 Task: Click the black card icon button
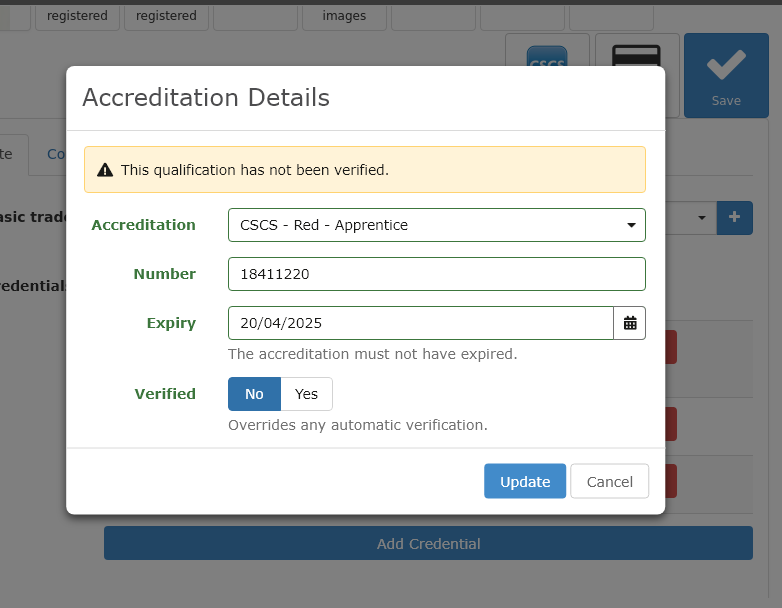[x=636, y=55]
